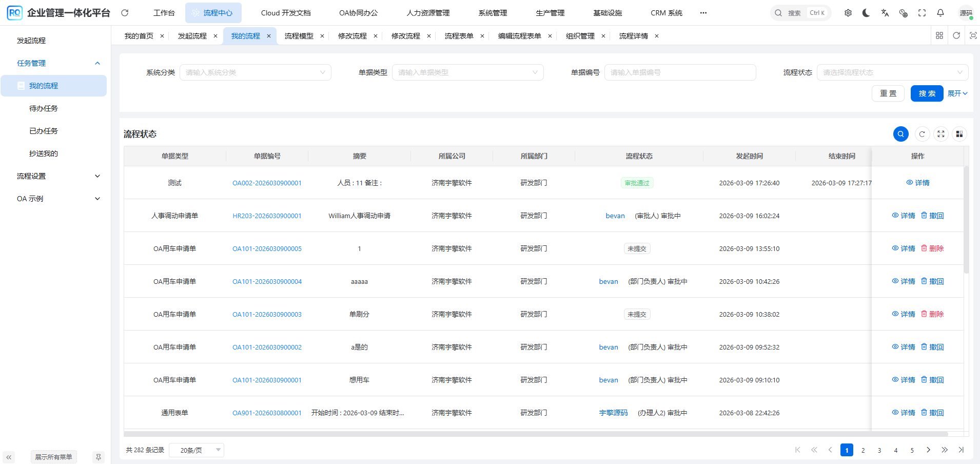The height and width of the screenshot is (464, 980).
Task: Pin the sidebar with pushpin icon
Action: [x=99, y=457]
